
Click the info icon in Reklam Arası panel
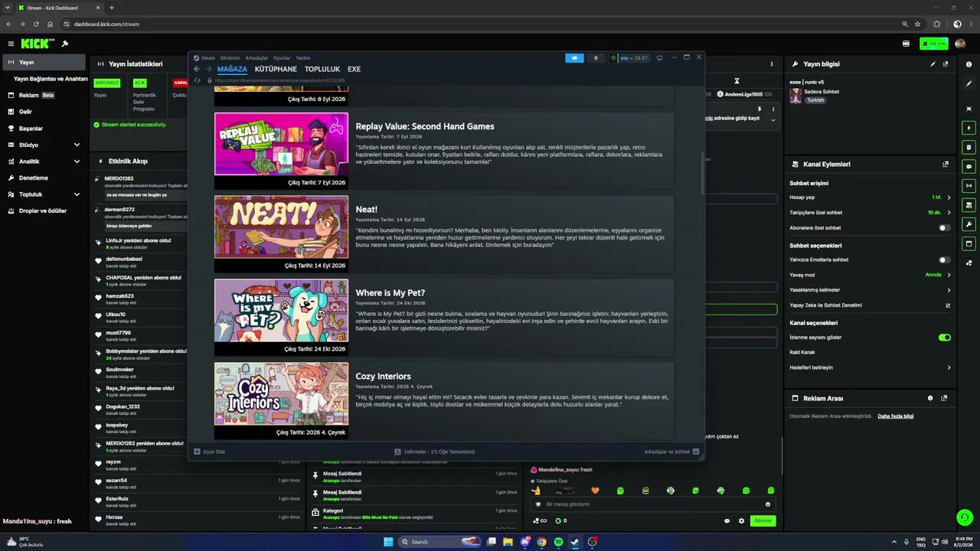click(930, 399)
